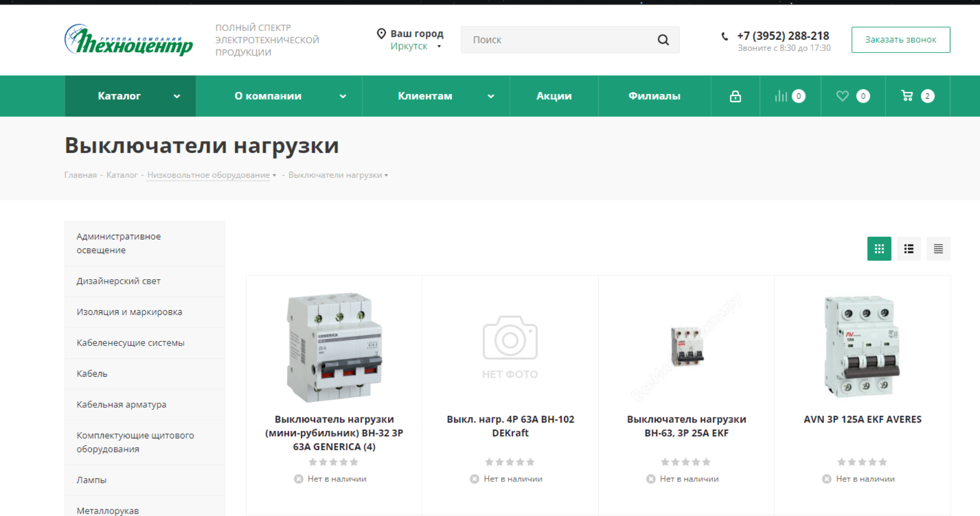The width and height of the screenshot is (980, 516).
Task: Open product title ВН-32 3P 63A GENERICA
Action: pyautogui.click(x=334, y=433)
